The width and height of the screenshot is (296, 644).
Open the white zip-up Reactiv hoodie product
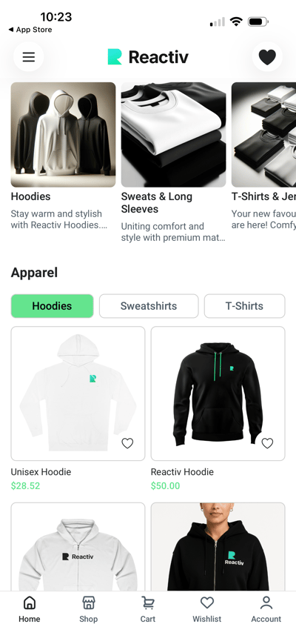point(78,547)
